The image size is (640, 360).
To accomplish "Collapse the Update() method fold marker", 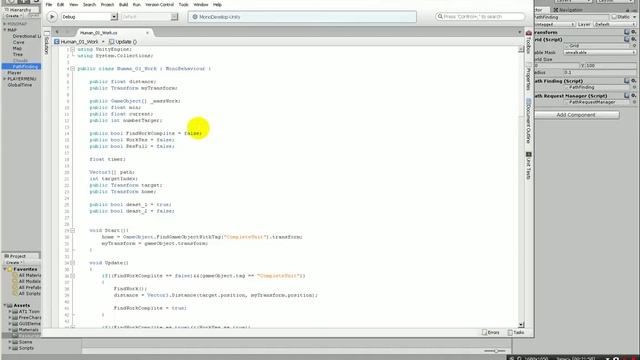I will tap(73, 263).
